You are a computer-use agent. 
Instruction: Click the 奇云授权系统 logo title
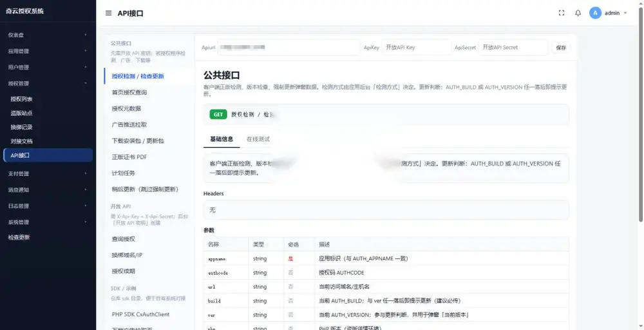[x=24, y=11]
